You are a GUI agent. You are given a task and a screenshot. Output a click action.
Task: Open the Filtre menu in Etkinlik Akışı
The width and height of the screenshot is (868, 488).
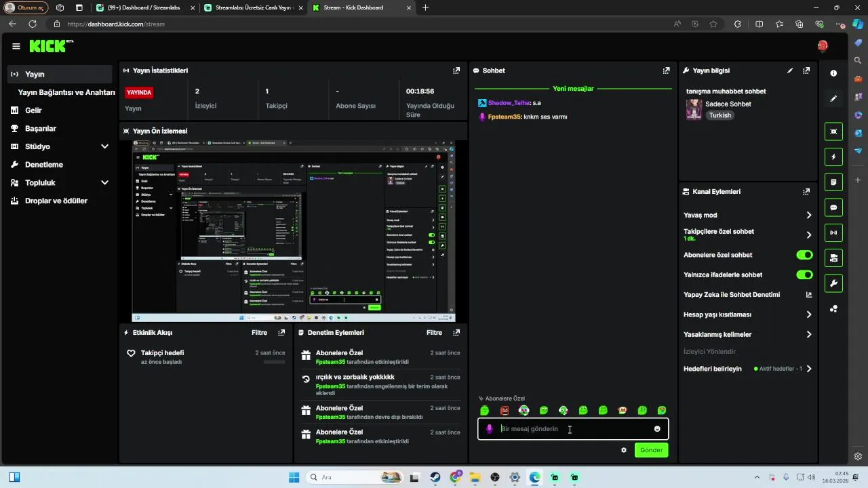tap(259, 333)
